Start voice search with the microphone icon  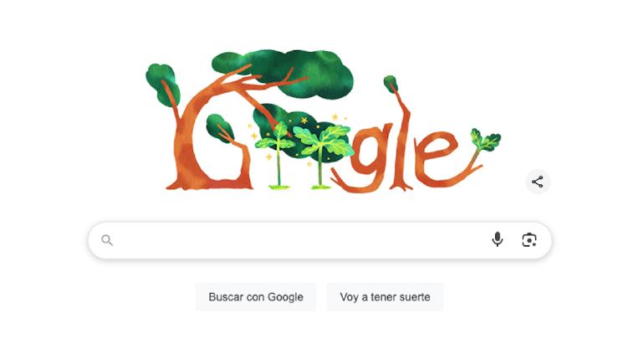[497, 239]
